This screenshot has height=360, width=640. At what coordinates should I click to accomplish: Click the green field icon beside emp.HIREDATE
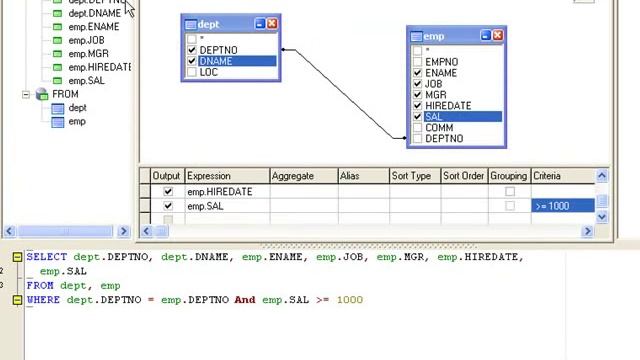pyautogui.click(x=58, y=67)
